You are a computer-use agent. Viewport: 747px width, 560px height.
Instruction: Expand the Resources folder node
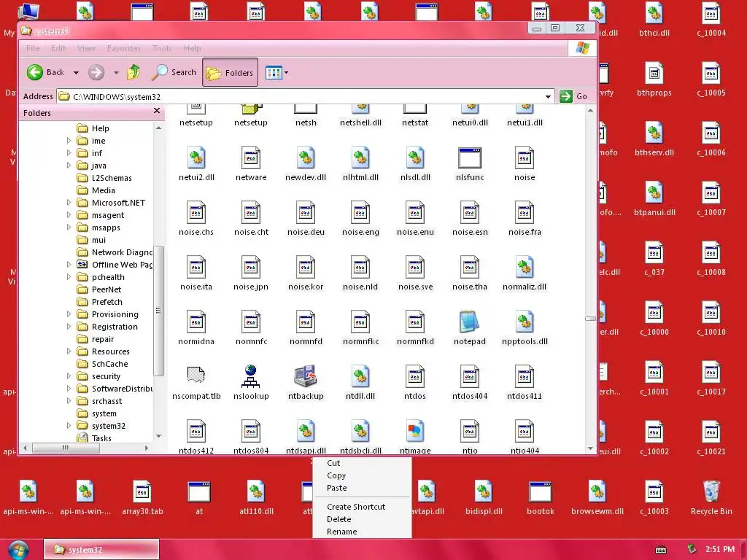click(x=69, y=351)
